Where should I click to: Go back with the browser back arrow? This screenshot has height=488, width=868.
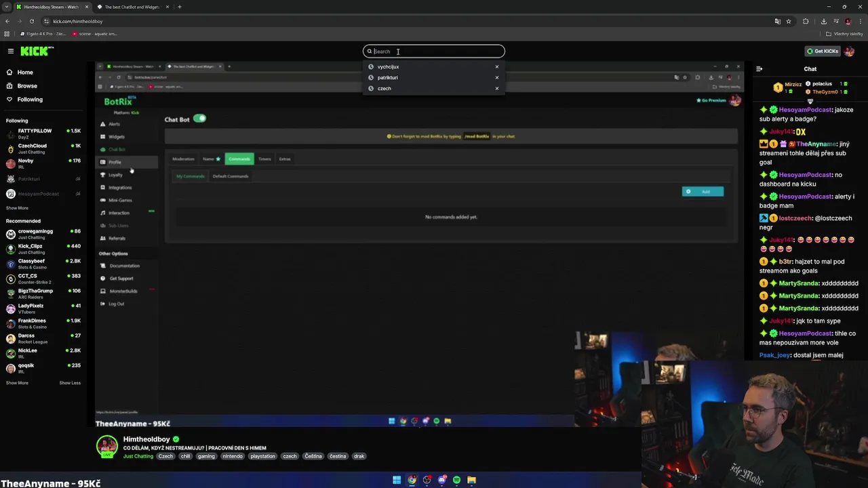[x=7, y=21]
